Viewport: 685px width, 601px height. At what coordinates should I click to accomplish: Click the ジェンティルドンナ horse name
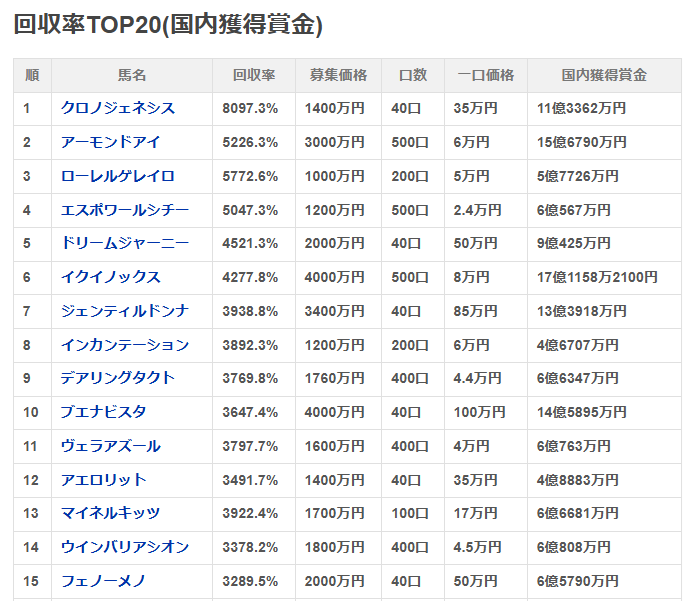pyautogui.click(x=124, y=311)
